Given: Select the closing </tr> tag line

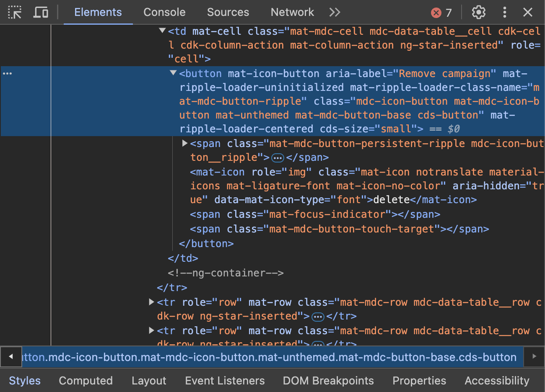Looking at the screenshot, I should click(172, 288).
